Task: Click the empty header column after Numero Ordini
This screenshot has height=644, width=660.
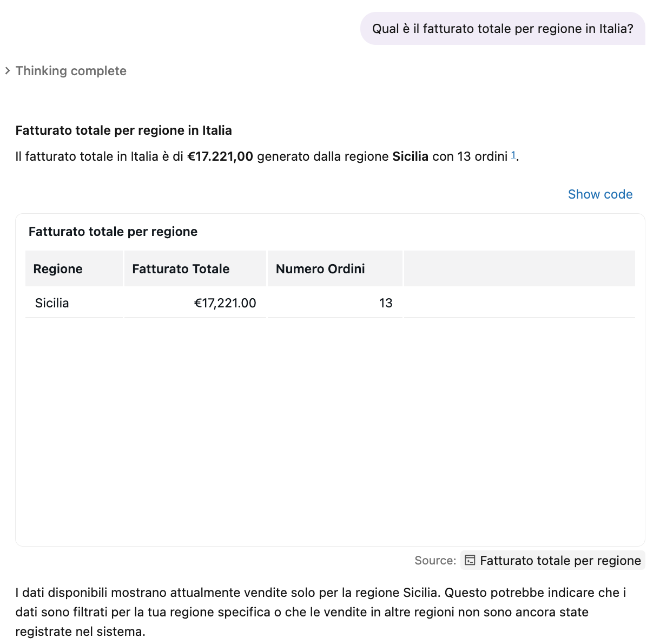Action: pos(519,268)
